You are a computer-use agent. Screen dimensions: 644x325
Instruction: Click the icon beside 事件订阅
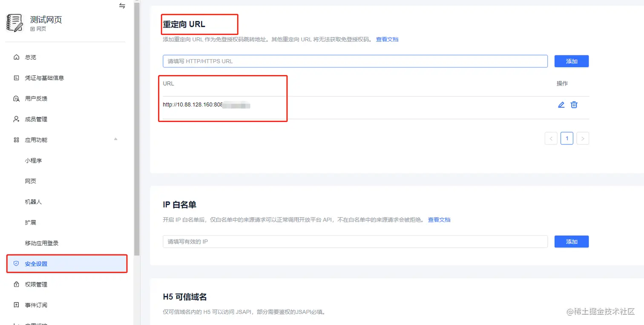16,305
